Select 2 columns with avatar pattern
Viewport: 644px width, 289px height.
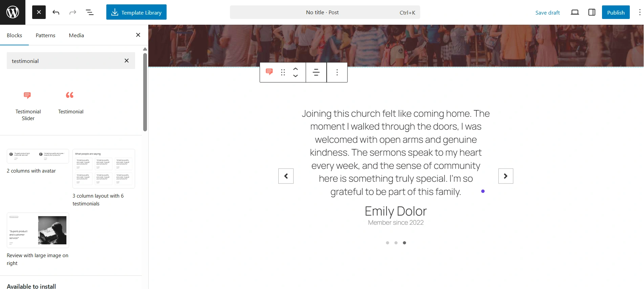click(38, 161)
